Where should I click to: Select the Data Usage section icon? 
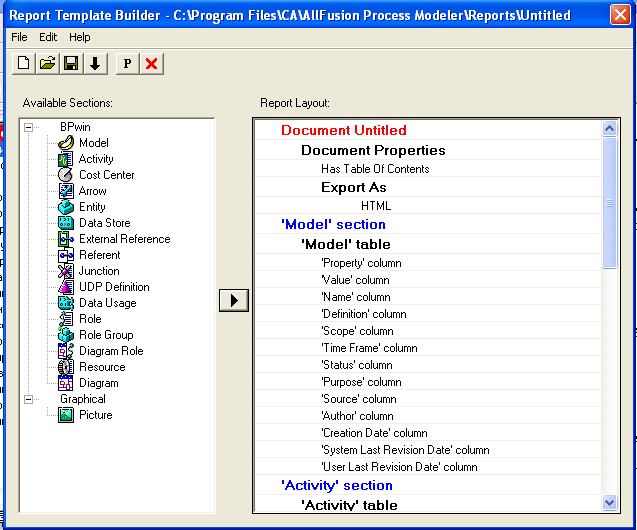tap(66, 303)
